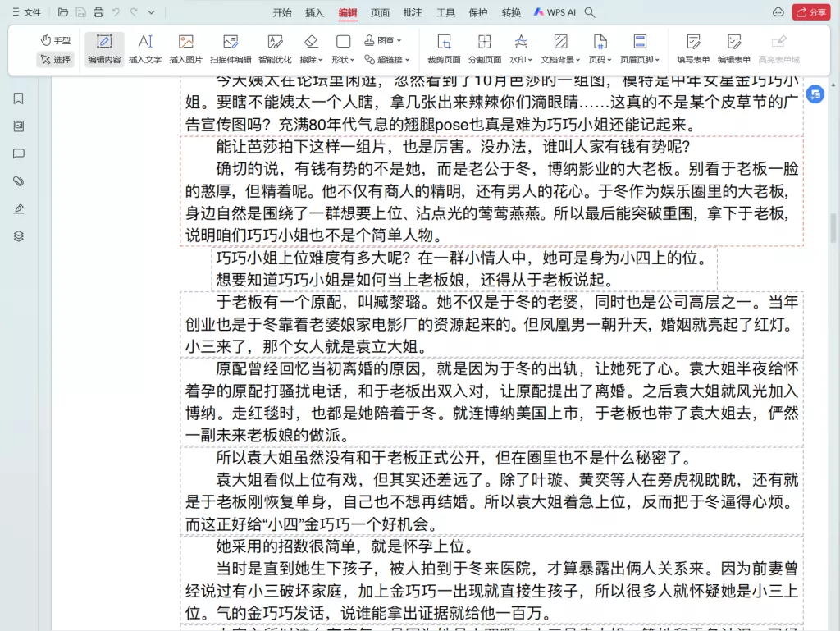The height and width of the screenshot is (631, 840).
Task: Open the 保护 tab
Action: 478,12
